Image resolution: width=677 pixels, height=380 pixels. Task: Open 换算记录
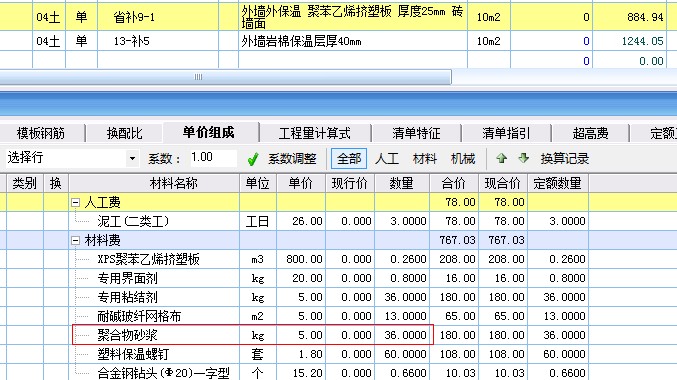tap(565, 158)
